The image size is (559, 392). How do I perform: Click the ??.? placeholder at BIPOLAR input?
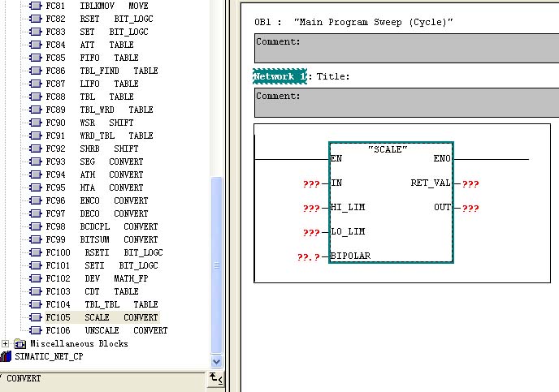(x=310, y=256)
